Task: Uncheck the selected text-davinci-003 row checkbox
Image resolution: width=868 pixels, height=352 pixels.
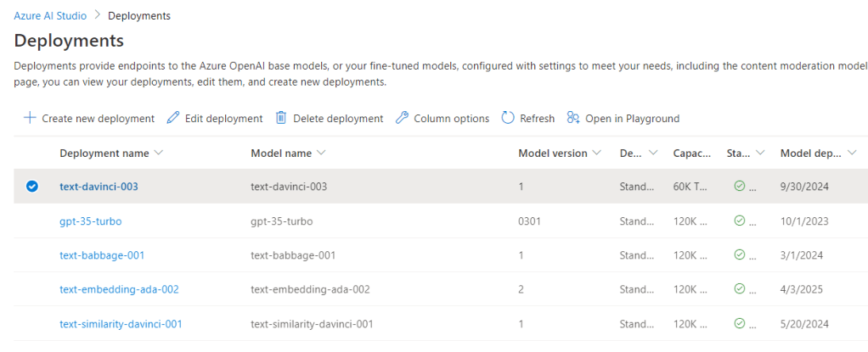Action: [x=32, y=187]
